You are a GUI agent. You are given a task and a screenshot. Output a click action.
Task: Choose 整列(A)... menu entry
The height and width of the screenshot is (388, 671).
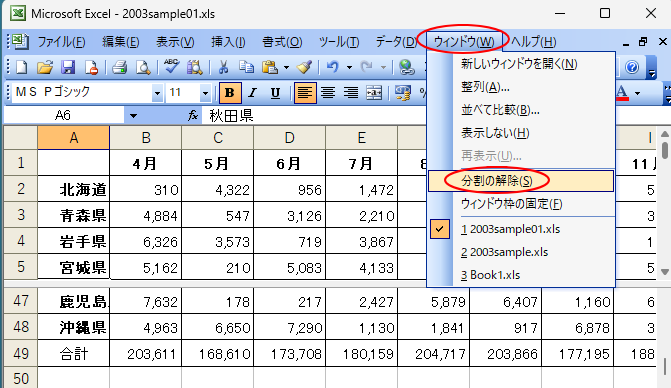521,87
